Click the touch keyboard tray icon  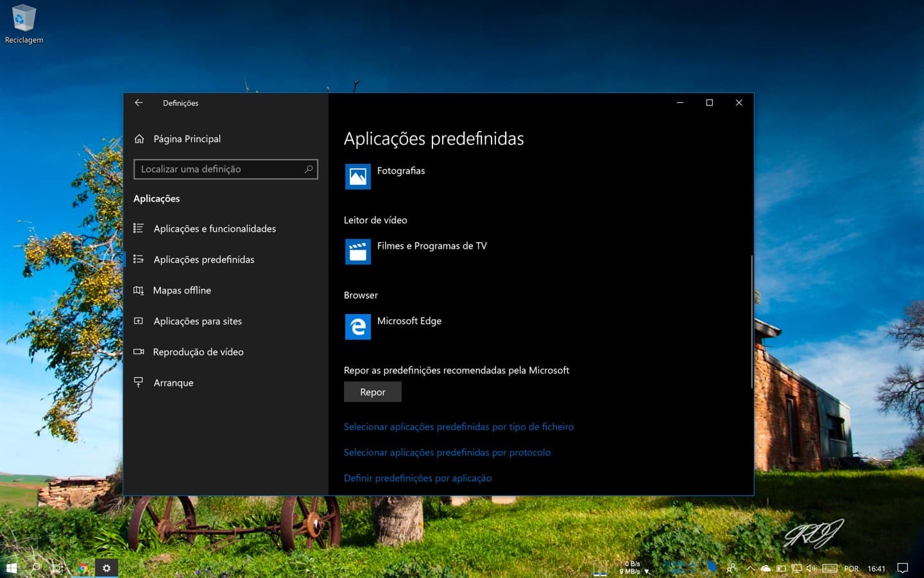click(x=830, y=568)
